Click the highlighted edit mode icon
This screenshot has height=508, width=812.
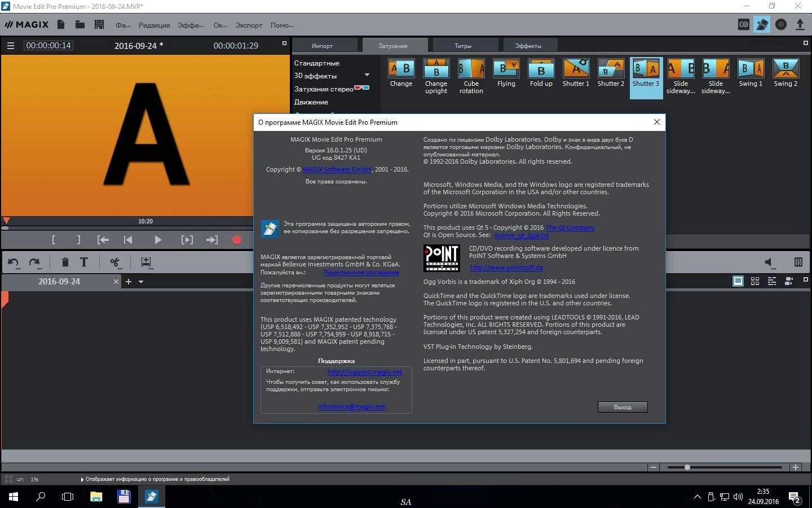(x=762, y=24)
